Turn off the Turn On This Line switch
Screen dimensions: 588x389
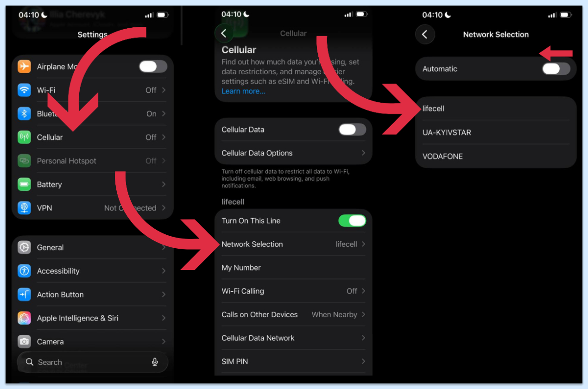(x=352, y=221)
